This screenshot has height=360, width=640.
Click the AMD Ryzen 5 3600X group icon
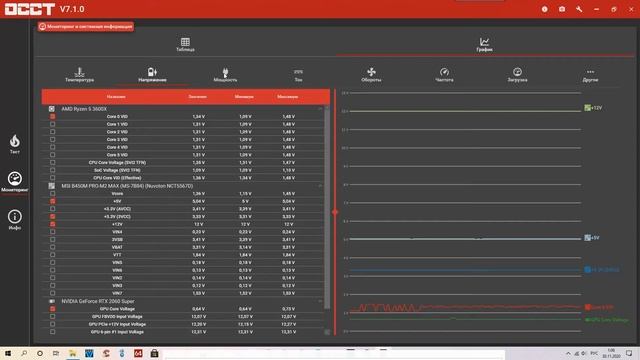(52, 109)
